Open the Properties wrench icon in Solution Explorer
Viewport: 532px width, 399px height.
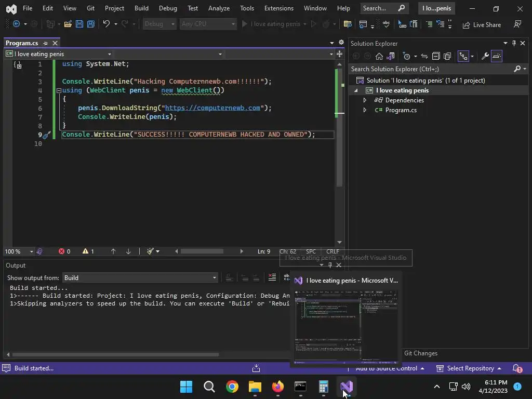[x=485, y=56]
